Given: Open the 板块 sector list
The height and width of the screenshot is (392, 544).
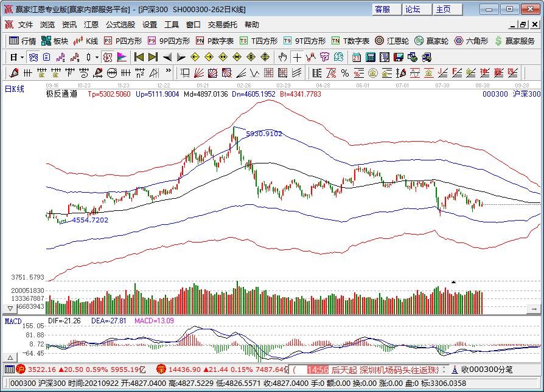Looking at the screenshot, I should coord(55,41).
